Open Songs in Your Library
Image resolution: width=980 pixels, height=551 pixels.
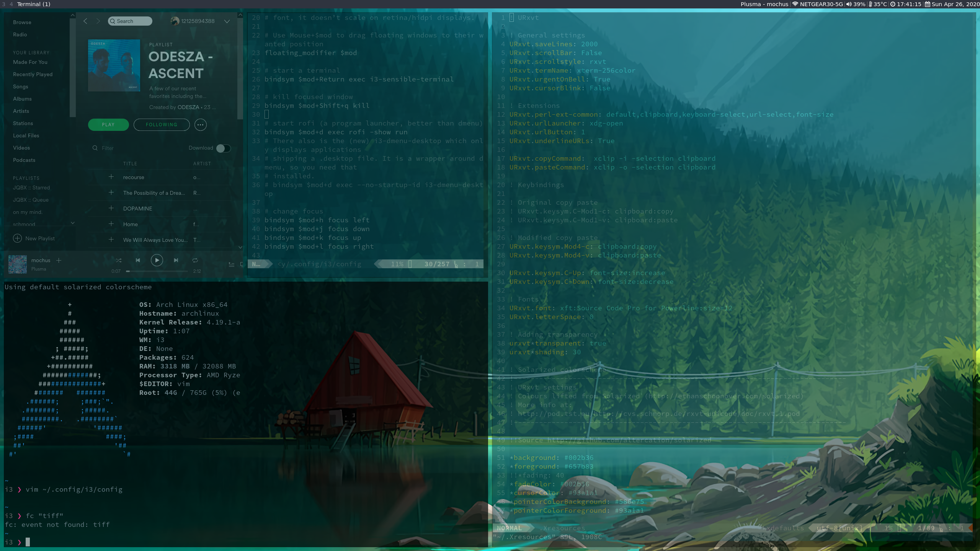[21, 86]
